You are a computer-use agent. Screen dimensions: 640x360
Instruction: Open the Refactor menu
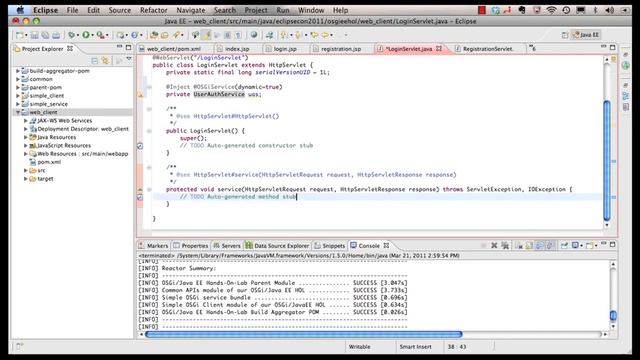tap(153, 10)
